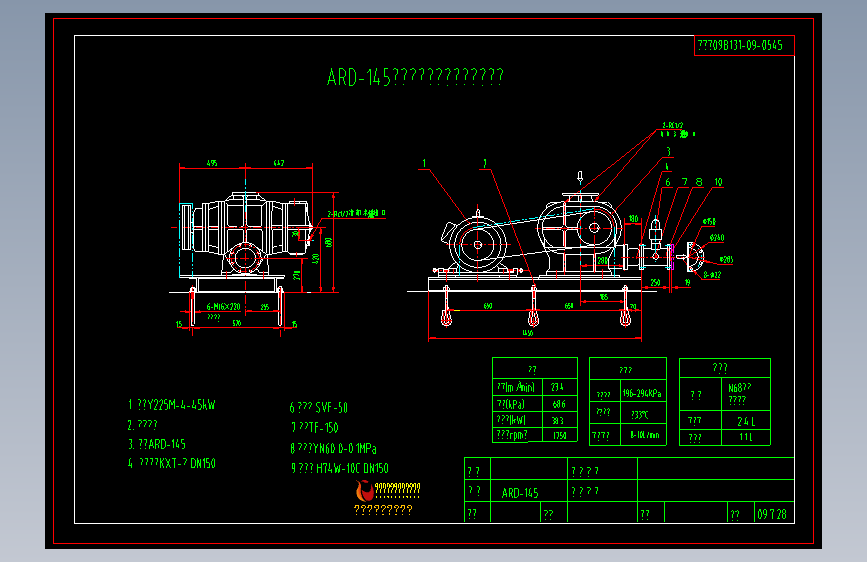Viewport: 867px width, 562px height.
Task: Select callout number '8' leader label
Action: click(699, 182)
